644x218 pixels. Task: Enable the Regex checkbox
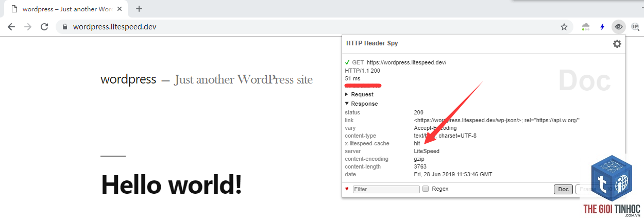point(426,189)
